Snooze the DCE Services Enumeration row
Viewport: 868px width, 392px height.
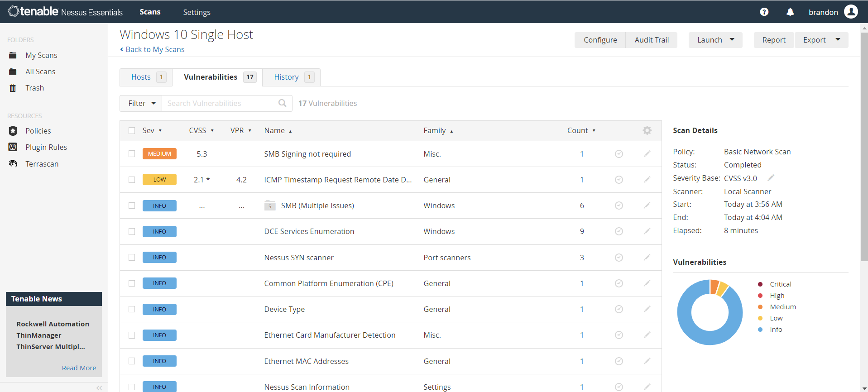point(619,231)
